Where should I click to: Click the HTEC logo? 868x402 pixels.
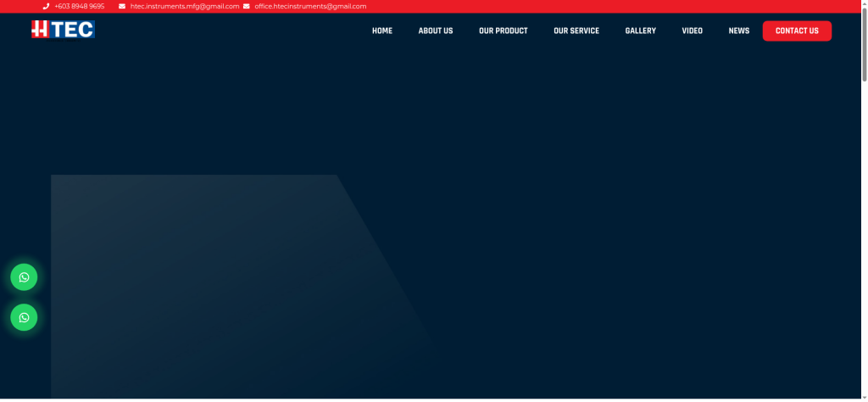point(63,30)
